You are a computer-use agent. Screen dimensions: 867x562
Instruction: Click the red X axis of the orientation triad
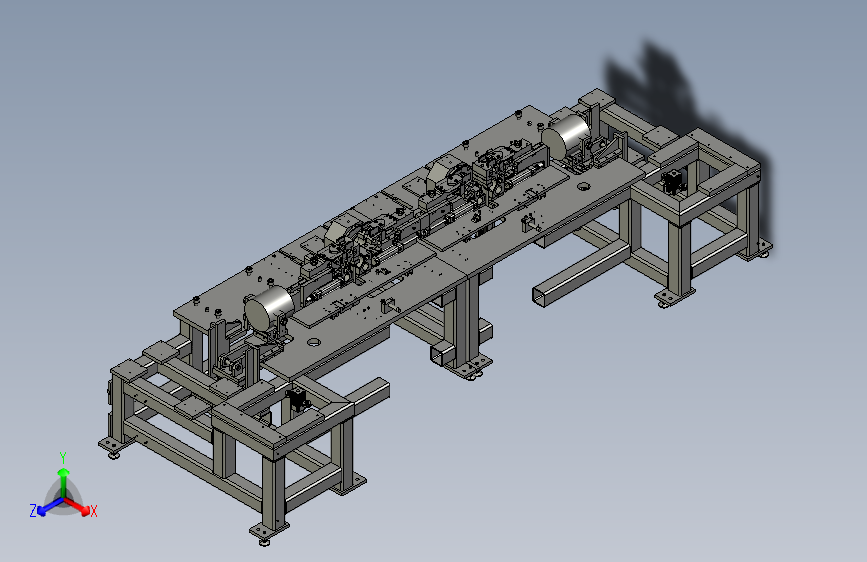[77, 506]
